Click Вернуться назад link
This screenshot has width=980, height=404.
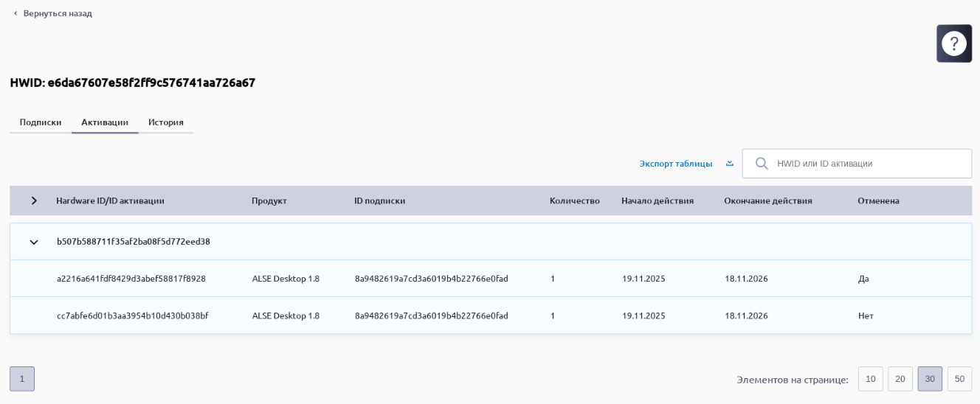coord(57,13)
